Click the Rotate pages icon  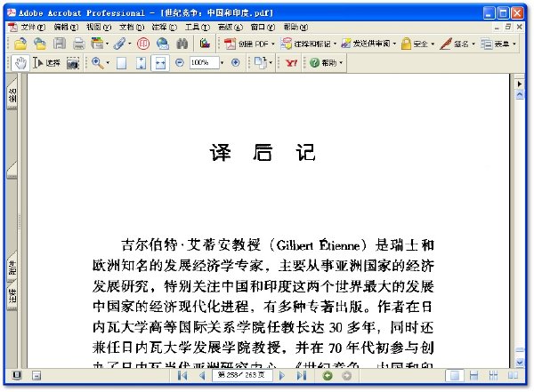tap(260, 62)
